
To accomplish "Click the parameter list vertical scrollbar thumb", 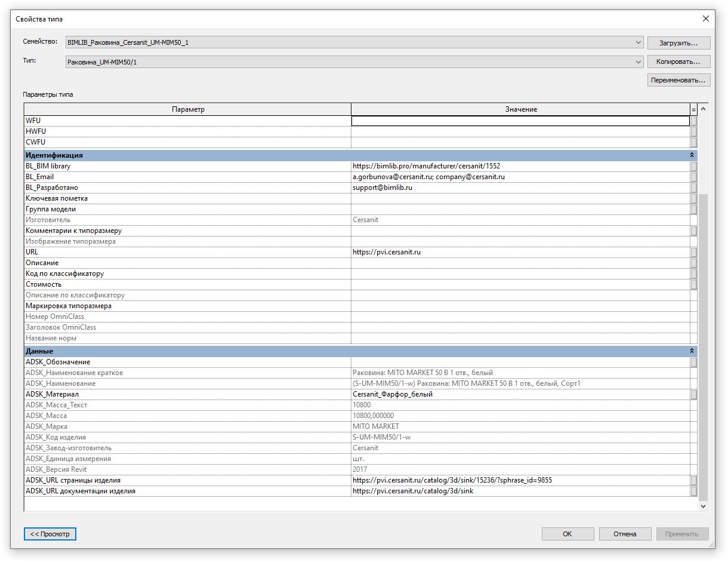I will pos(703,347).
